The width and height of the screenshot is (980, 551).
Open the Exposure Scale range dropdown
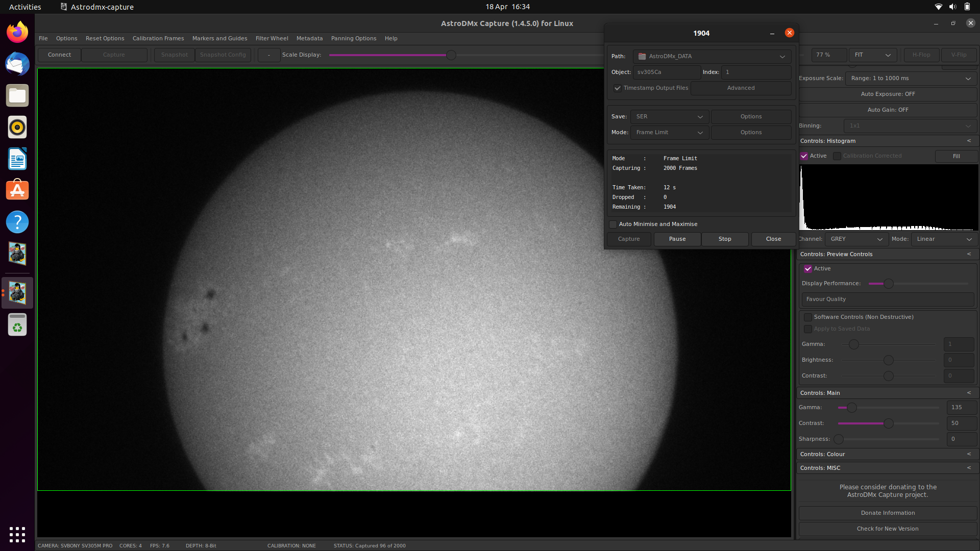911,79
